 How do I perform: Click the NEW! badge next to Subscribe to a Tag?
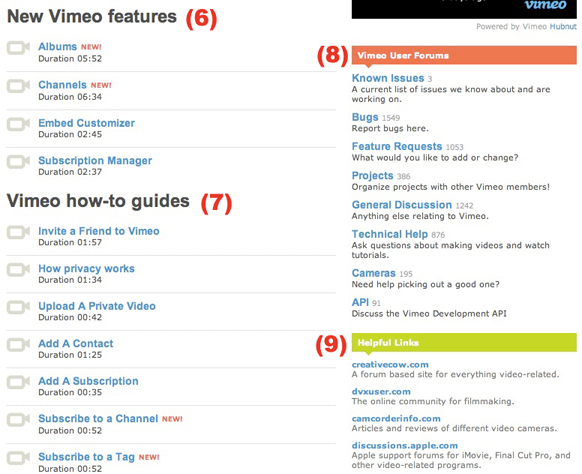(x=149, y=457)
